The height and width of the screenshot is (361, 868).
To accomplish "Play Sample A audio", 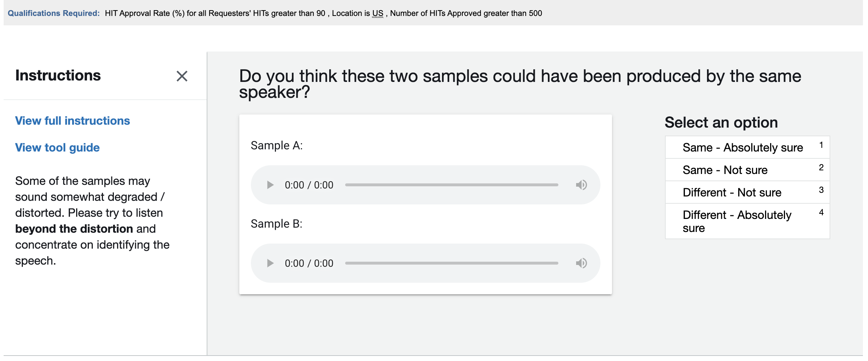I will pyautogui.click(x=270, y=185).
